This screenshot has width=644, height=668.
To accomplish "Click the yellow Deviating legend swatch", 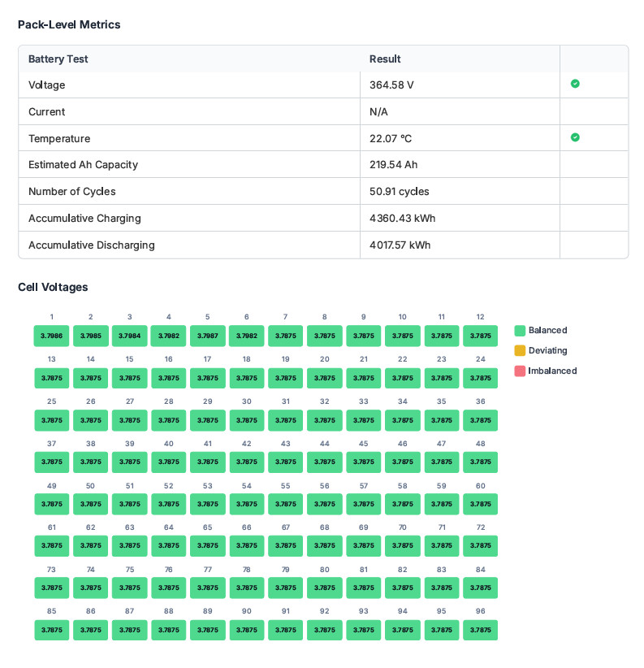I will tap(520, 351).
